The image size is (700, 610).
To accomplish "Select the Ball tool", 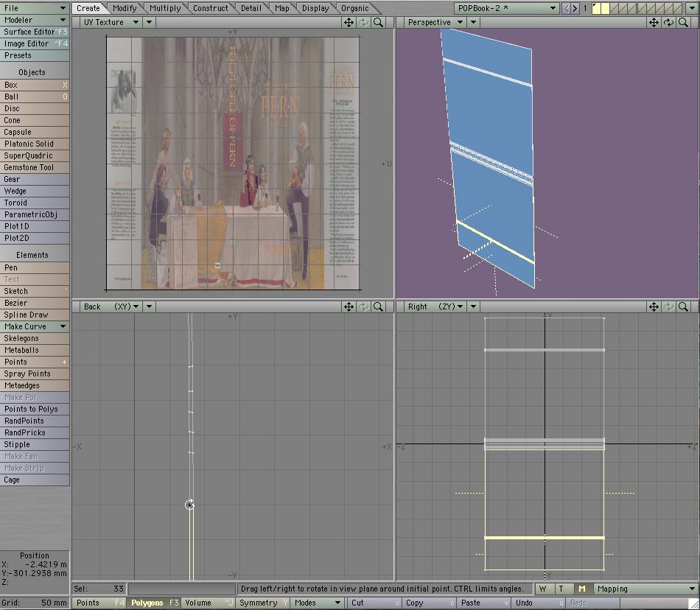I will (x=35, y=97).
